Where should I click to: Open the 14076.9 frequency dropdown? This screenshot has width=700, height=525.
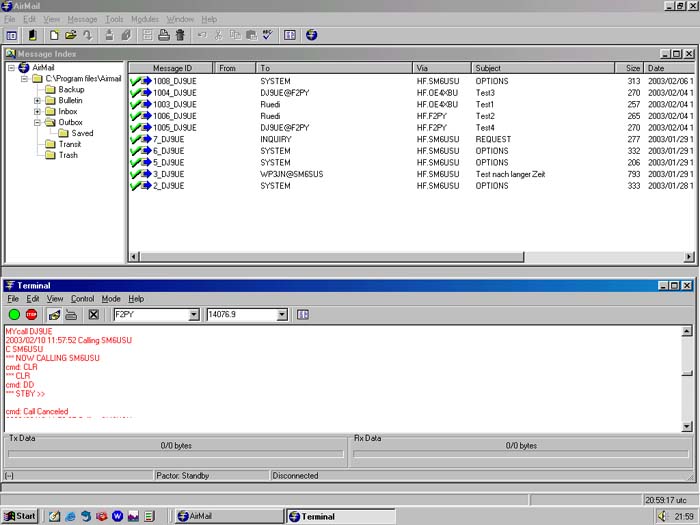pos(281,315)
